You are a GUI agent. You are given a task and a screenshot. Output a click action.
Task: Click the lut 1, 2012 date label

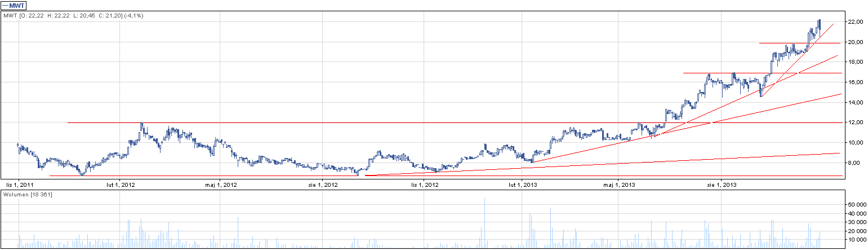[121, 185]
